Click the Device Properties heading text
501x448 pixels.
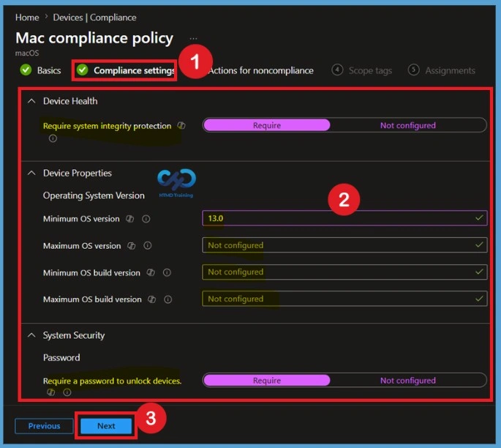tap(78, 173)
